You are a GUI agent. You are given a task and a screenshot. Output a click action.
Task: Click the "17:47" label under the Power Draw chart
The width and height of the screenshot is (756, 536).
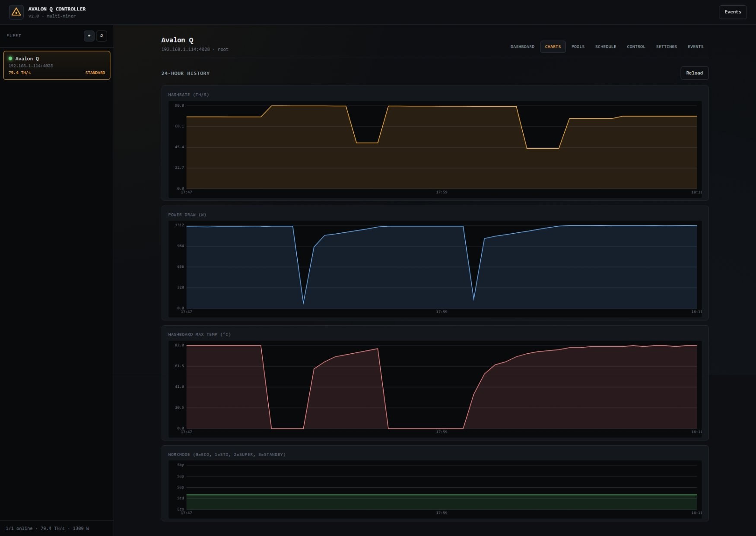(186, 312)
